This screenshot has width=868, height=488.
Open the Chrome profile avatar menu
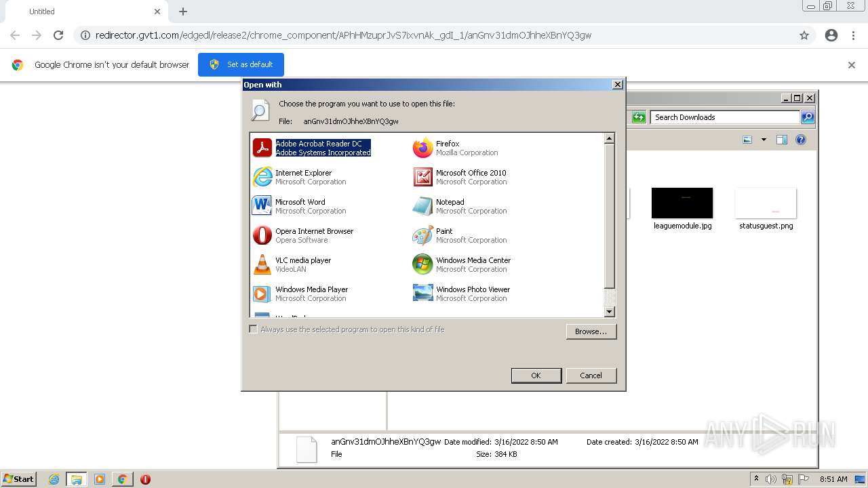pyautogui.click(x=831, y=35)
